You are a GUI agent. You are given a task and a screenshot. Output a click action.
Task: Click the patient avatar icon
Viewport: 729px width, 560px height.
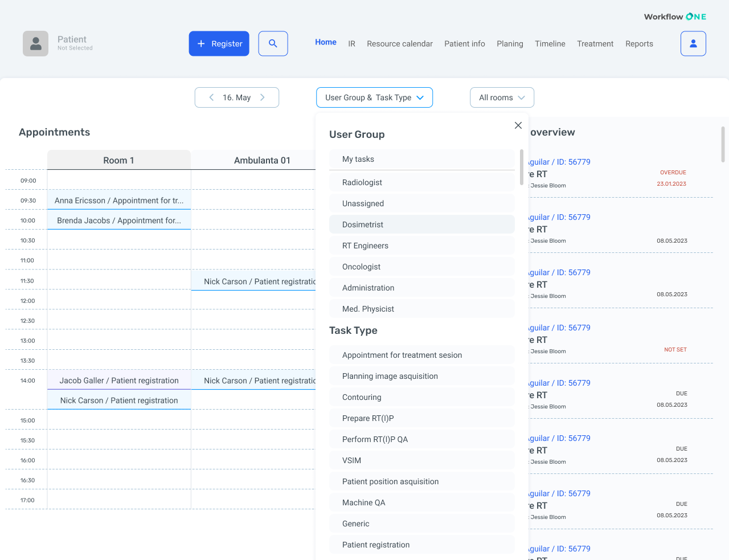35,43
